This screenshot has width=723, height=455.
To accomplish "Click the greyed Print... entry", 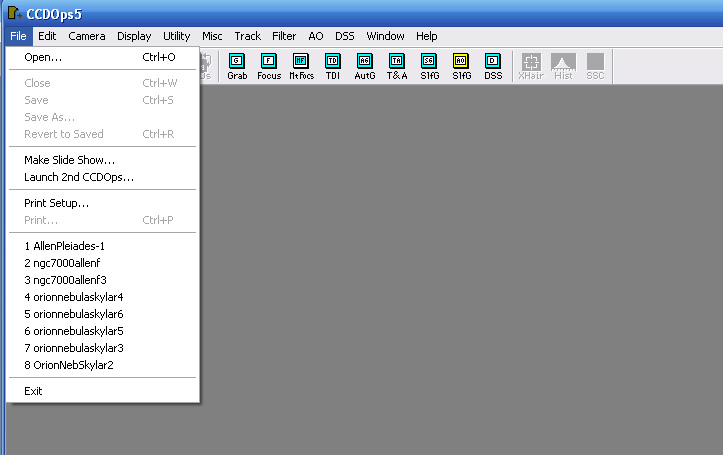I will (x=103, y=220).
